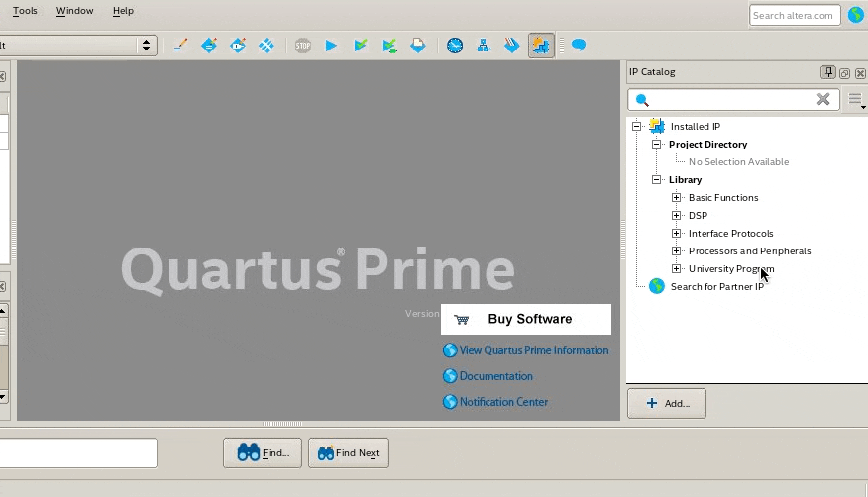Open the Help menu
Screen dimensions: 868x497
pyautogui.click(x=123, y=11)
